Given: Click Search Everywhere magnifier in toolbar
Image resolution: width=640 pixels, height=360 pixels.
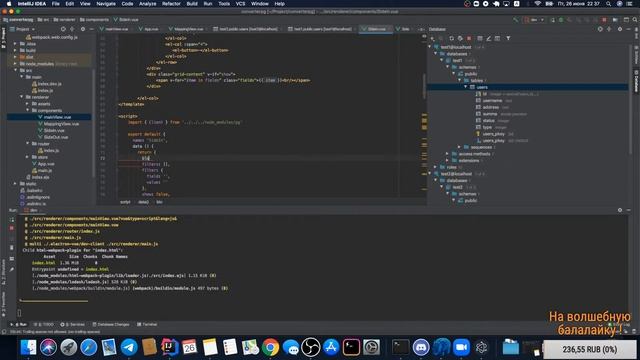Looking at the screenshot, I should click(635, 20).
